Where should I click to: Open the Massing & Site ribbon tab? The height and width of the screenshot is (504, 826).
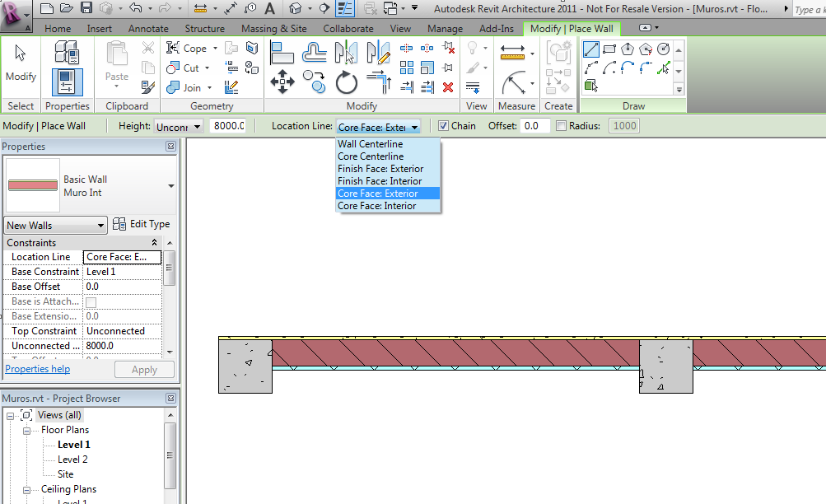click(273, 29)
